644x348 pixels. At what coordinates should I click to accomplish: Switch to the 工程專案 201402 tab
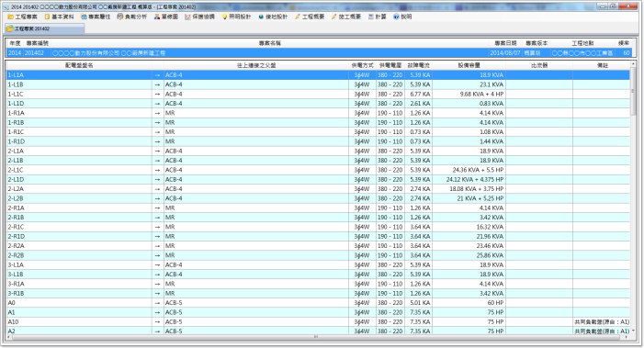pyautogui.click(x=44, y=28)
